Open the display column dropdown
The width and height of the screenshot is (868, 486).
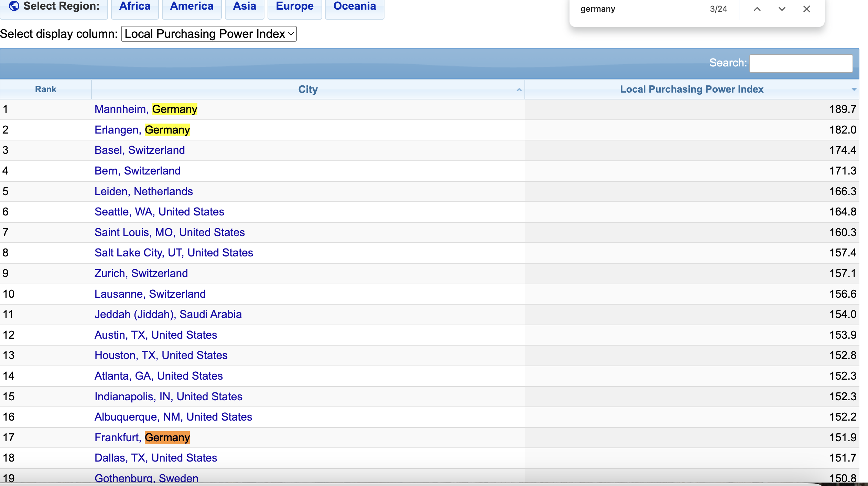(209, 34)
